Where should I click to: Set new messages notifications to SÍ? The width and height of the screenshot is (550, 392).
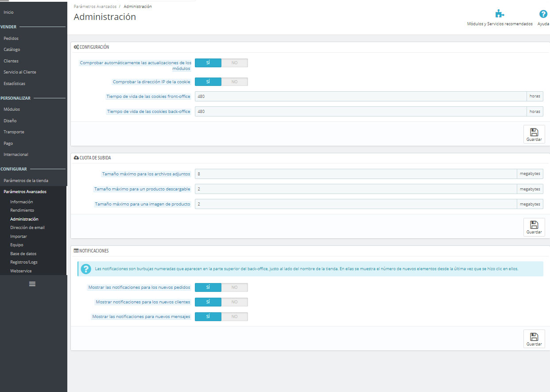pyautogui.click(x=208, y=317)
